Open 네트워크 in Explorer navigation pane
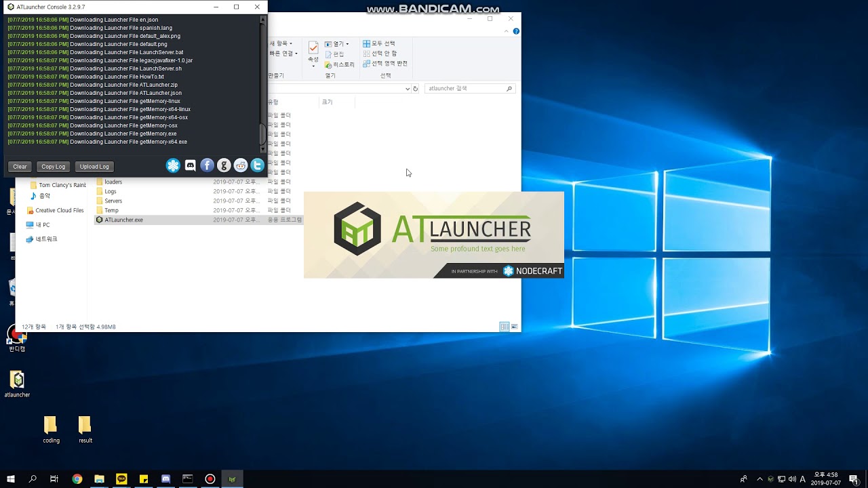The height and width of the screenshot is (488, 868). click(42, 239)
